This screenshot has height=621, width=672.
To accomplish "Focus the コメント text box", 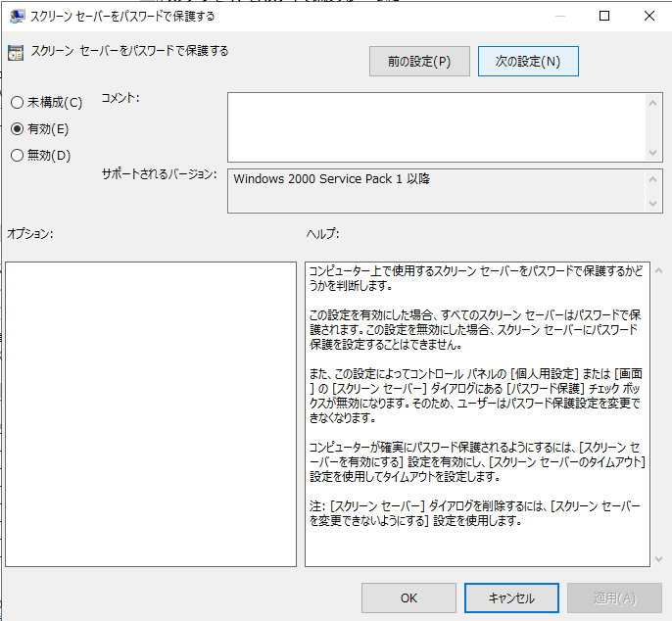I will tap(436, 126).
